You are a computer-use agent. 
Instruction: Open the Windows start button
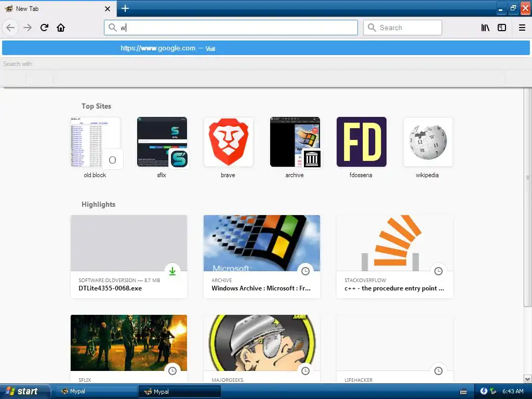(25, 391)
